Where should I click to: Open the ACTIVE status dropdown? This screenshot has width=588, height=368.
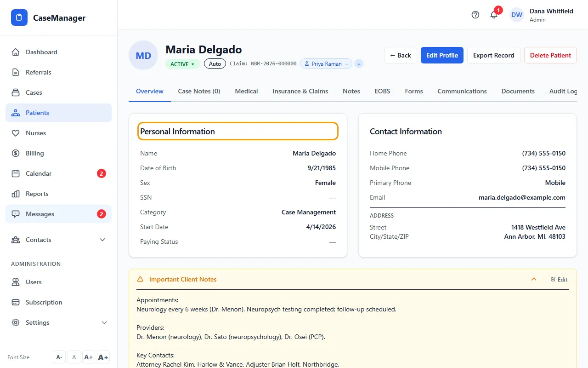(183, 64)
